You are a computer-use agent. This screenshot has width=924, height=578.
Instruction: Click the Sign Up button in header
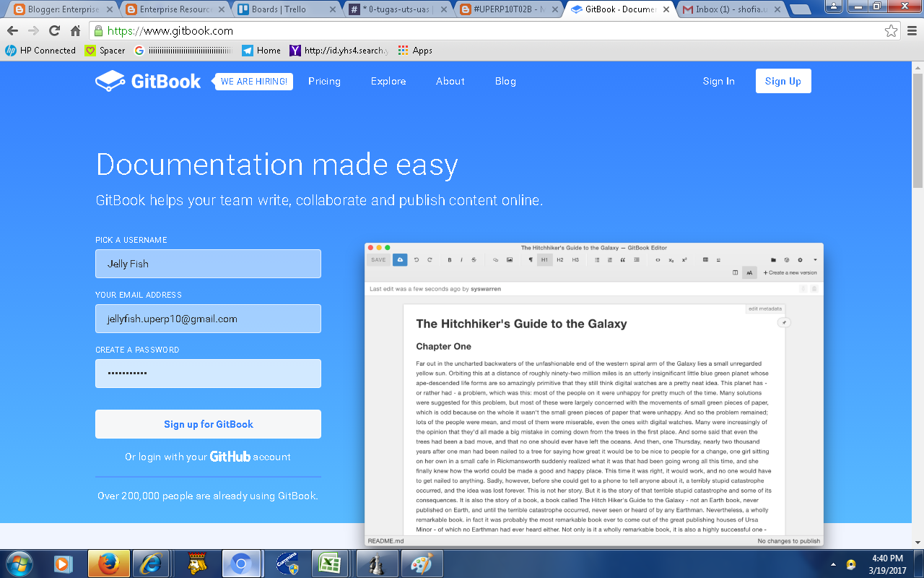pos(783,81)
